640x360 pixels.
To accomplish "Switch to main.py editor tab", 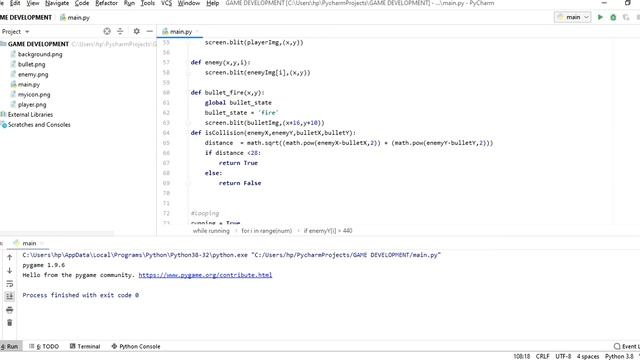I will (180, 31).
